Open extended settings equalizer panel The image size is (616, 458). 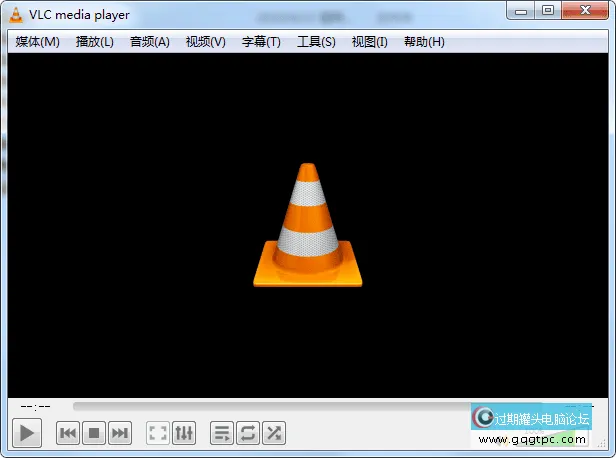(x=184, y=433)
